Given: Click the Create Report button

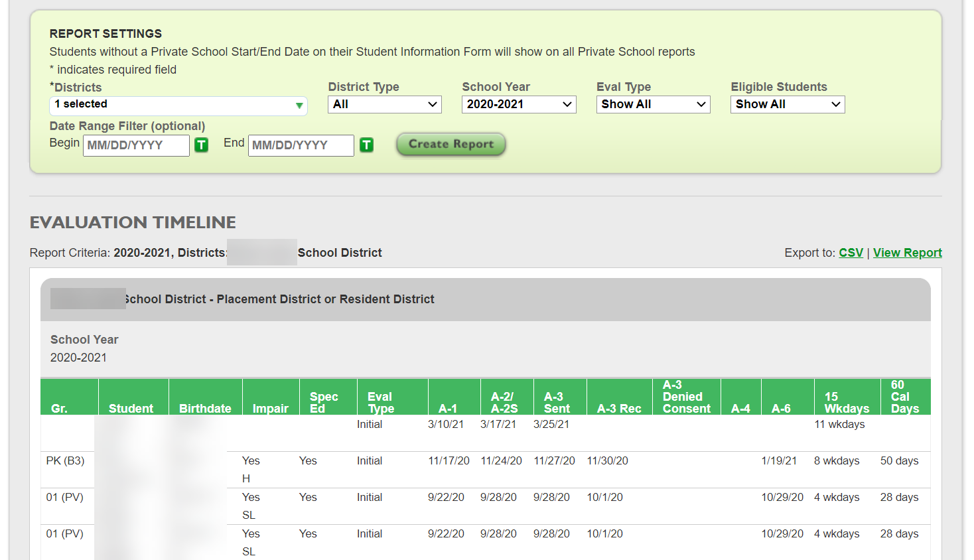Looking at the screenshot, I should pos(451,144).
